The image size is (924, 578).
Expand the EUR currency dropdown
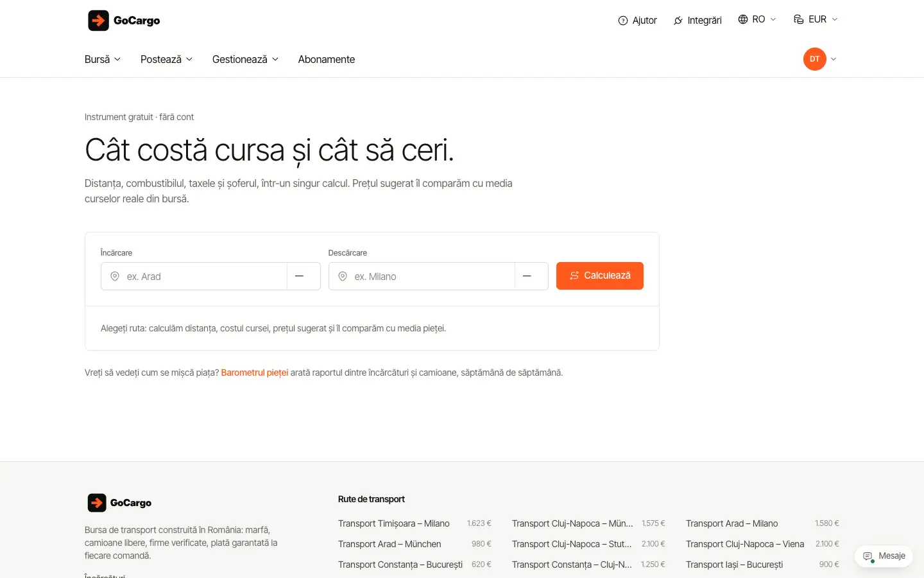coord(816,19)
